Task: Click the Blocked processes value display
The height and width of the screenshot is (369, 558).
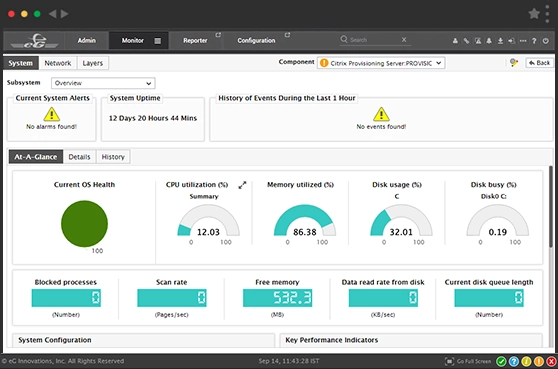Action: (66, 298)
